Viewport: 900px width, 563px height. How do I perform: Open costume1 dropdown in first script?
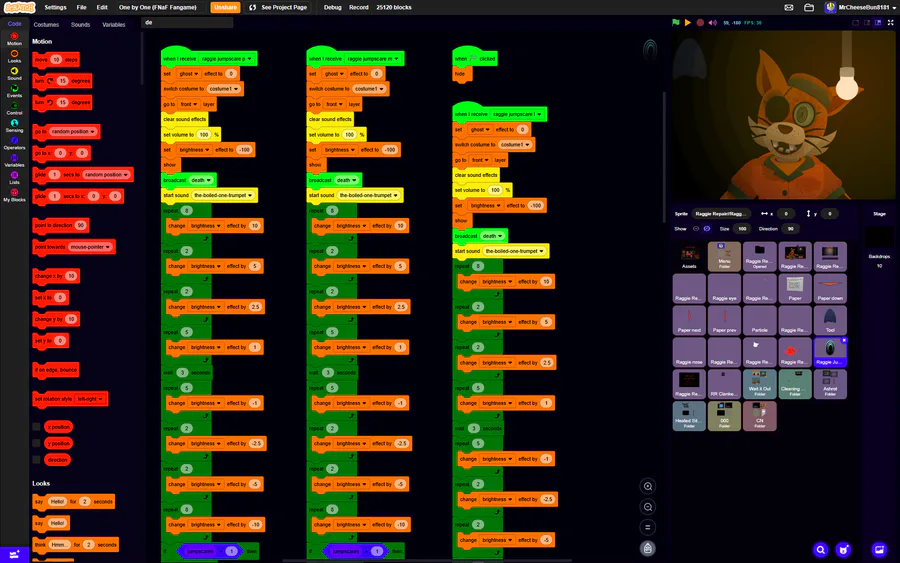pos(224,89)
